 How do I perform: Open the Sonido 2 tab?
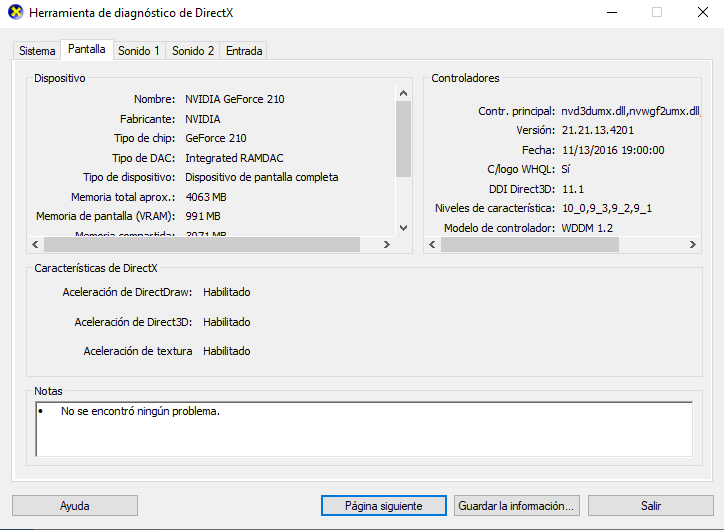193,51
